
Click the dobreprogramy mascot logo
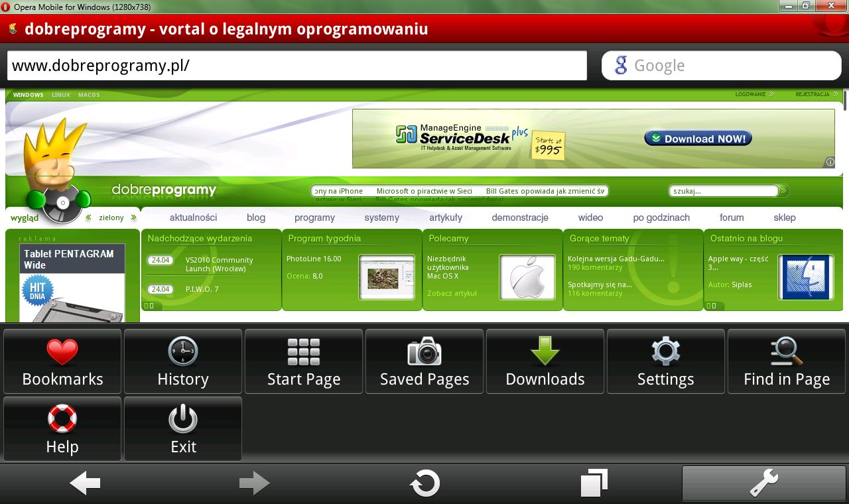(x=57, y=172)
